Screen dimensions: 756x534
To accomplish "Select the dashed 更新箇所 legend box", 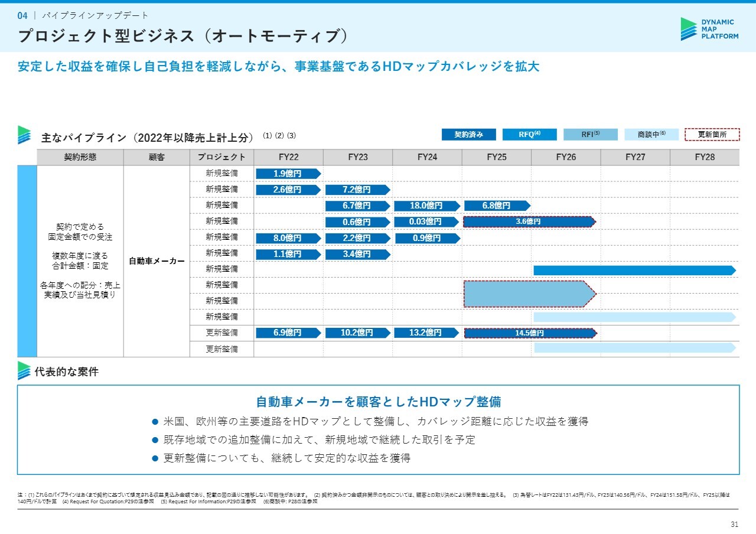I will pos(712,135).
